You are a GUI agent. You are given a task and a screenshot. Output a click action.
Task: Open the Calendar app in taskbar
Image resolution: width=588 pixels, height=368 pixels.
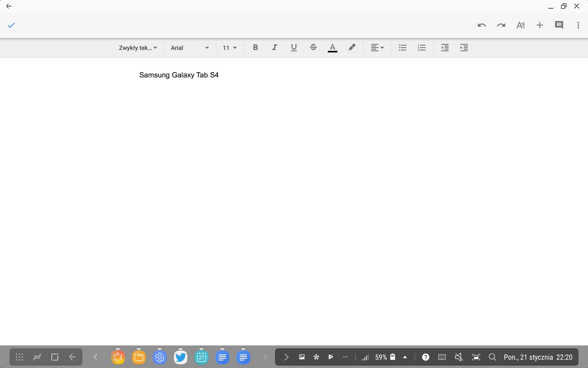click(201, 358)
